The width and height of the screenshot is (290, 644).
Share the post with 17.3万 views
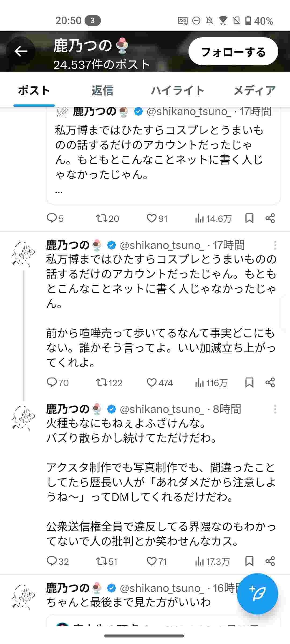point(270,561)
